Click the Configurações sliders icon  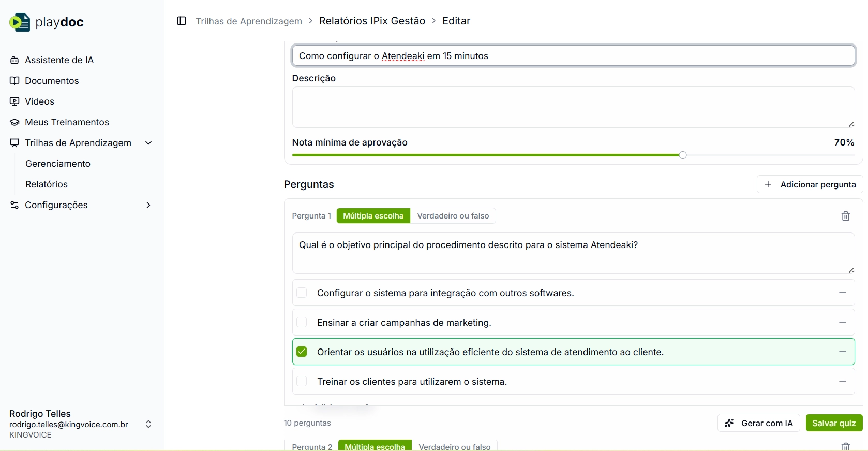[14, 205]
